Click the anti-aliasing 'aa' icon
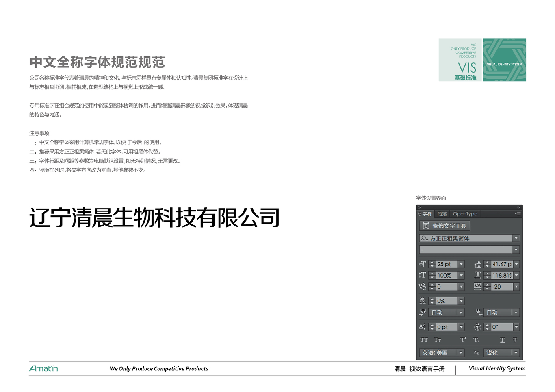The image size is (555, 392). pos(477,353)
